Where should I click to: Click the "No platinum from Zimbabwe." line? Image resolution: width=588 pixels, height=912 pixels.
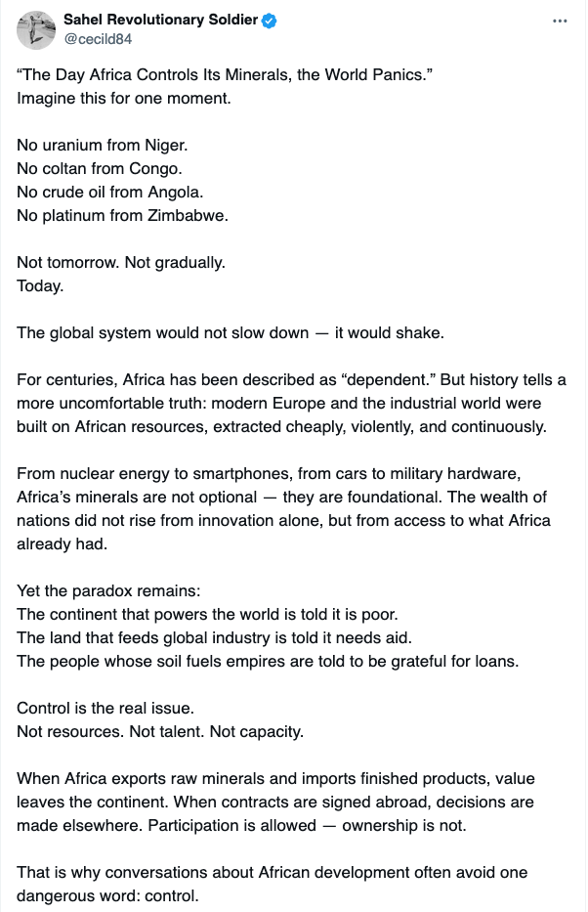point(122,215)
